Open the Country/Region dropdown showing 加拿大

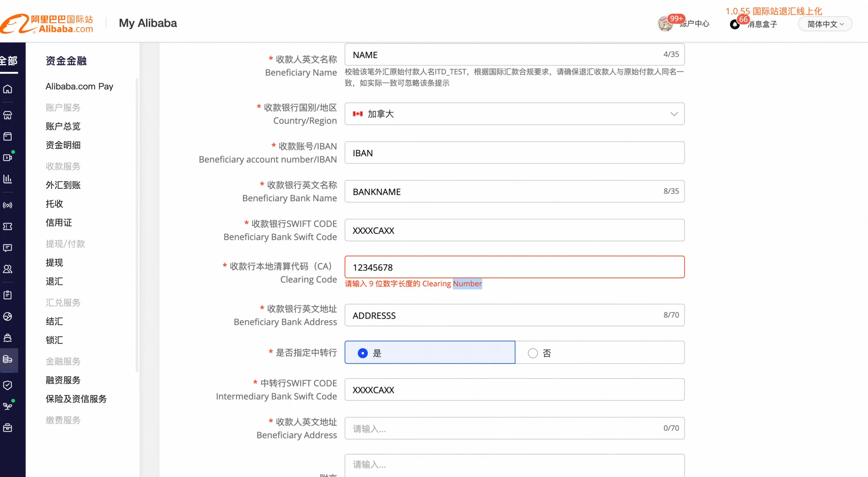tap(514, 114)
